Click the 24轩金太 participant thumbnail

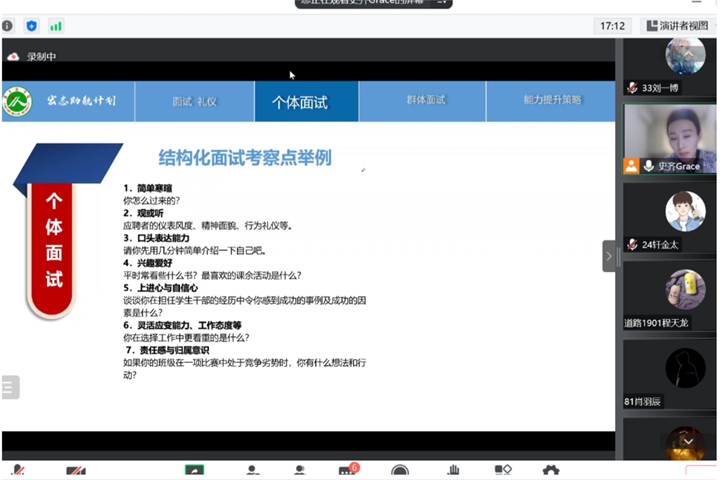670,220
